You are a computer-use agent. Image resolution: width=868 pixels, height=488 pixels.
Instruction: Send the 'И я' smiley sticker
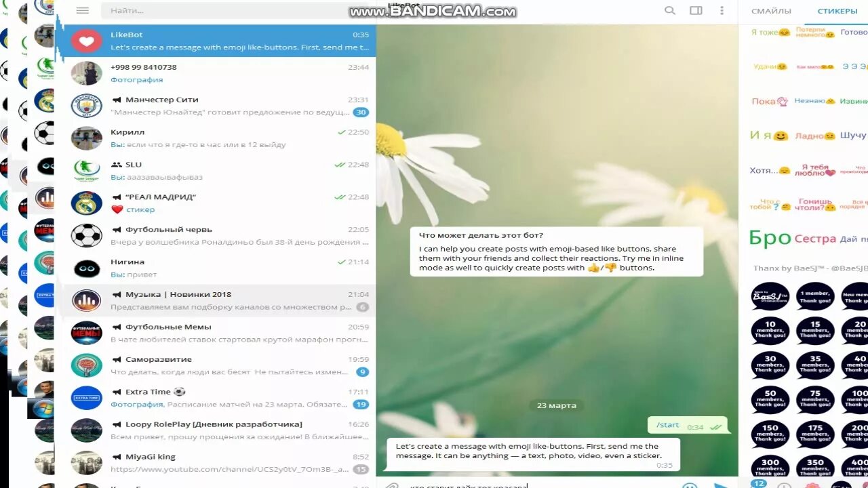coord(769,136)
